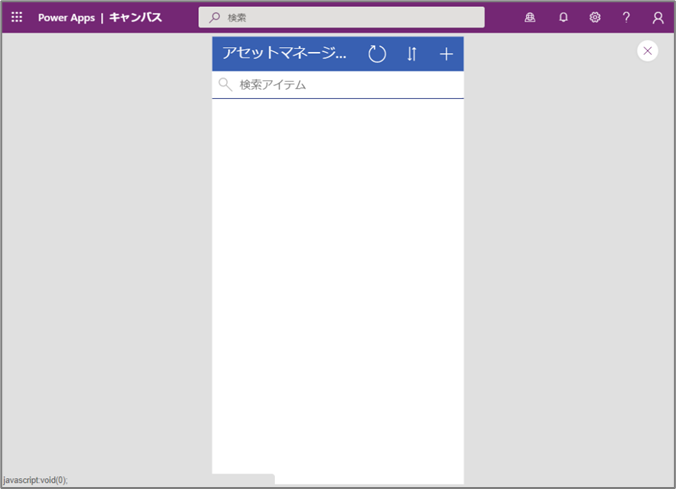Viewport: 676px width, 489px height.
Task: Refresh the asset list with reload icon
Action: pyautogui.click(x=377, y=54)
